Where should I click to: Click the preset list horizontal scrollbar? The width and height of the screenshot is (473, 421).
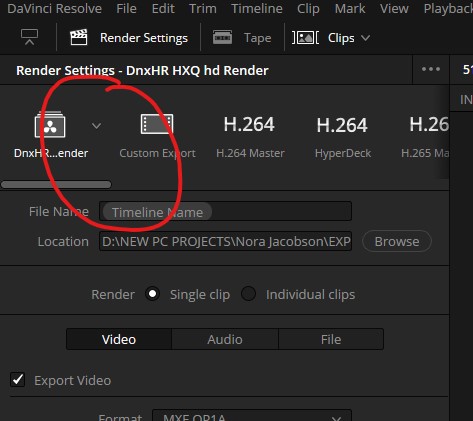pyautogui.click(x=56, y=184)
